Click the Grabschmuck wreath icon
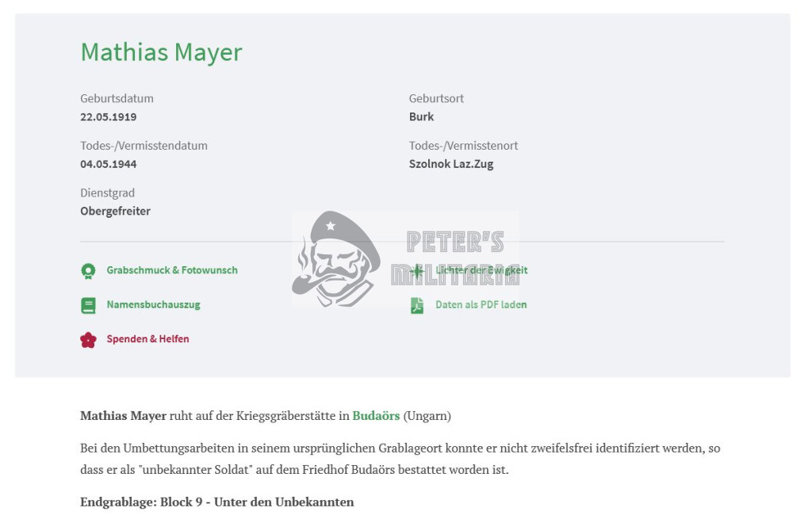This screenshot has width=812, height=519. 89,271
